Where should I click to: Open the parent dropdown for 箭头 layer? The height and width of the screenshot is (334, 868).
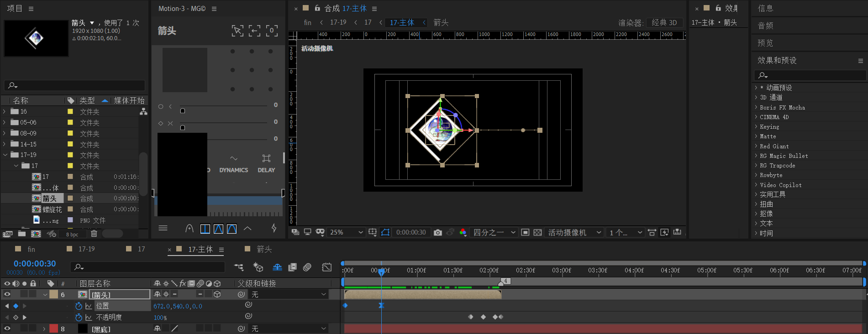pos(289,294)
